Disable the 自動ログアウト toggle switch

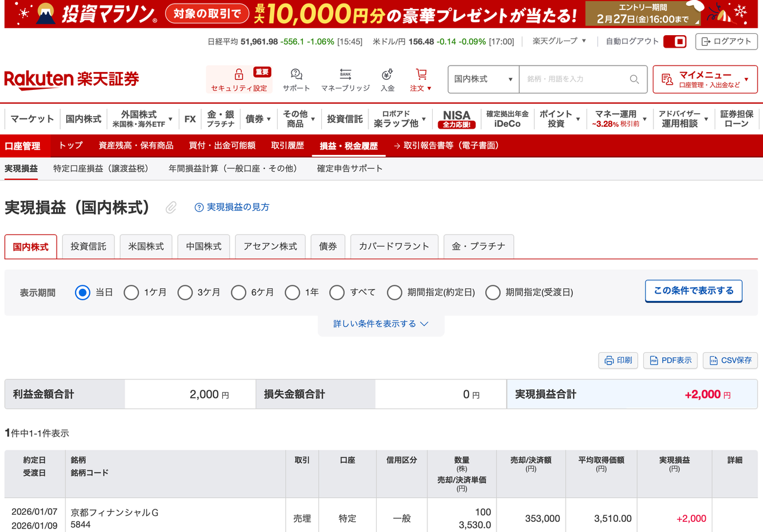[x=675, y=42]
